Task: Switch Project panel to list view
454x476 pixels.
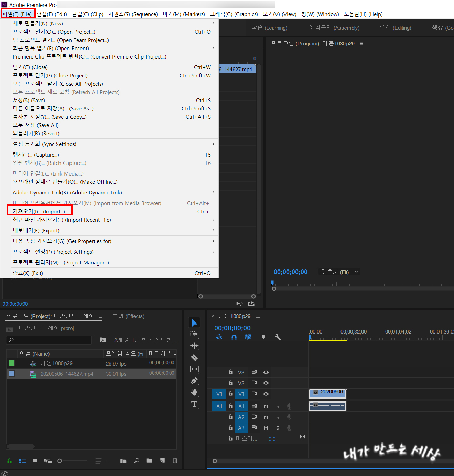Action: point(22,461)
